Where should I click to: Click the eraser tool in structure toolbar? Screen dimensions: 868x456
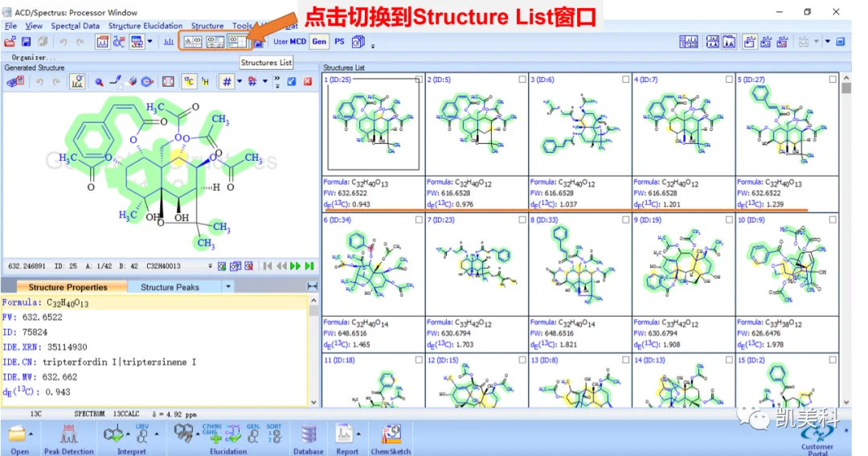[132, 82]
